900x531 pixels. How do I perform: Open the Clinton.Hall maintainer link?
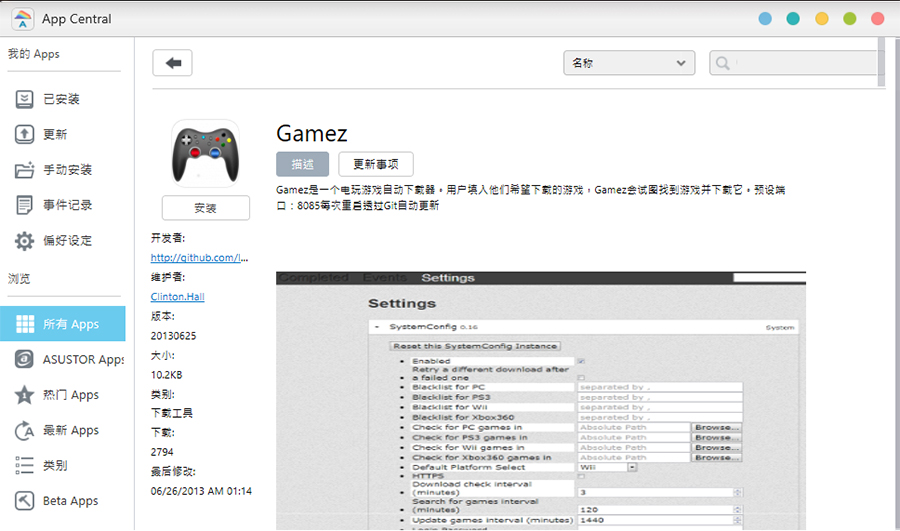click(x=177, y=297)
